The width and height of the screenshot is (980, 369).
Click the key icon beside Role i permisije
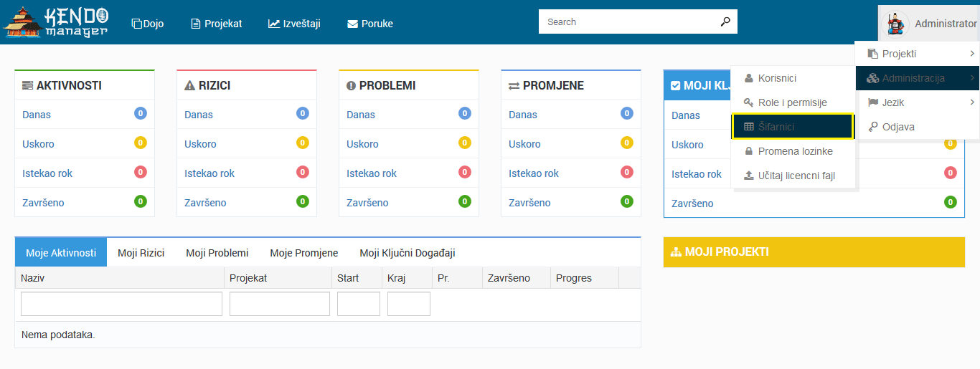point(749,102)
